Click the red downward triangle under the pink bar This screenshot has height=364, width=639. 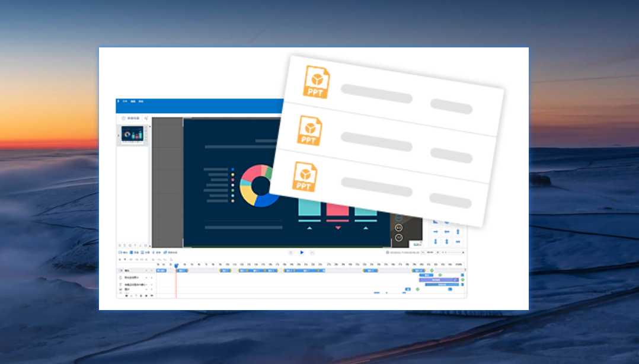(338, 228)
